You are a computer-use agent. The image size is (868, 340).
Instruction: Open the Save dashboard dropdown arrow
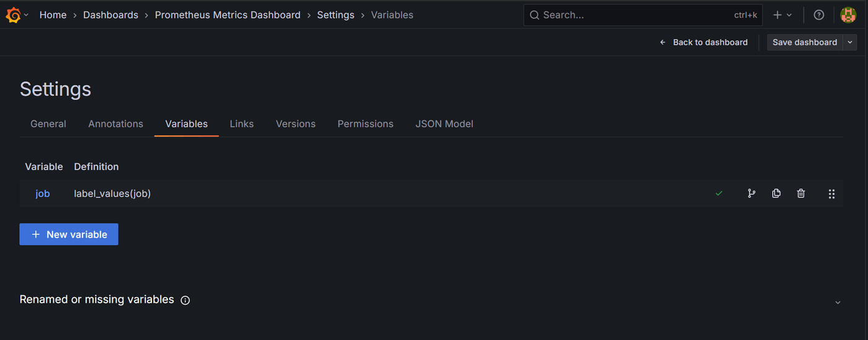tap(850, 42)
